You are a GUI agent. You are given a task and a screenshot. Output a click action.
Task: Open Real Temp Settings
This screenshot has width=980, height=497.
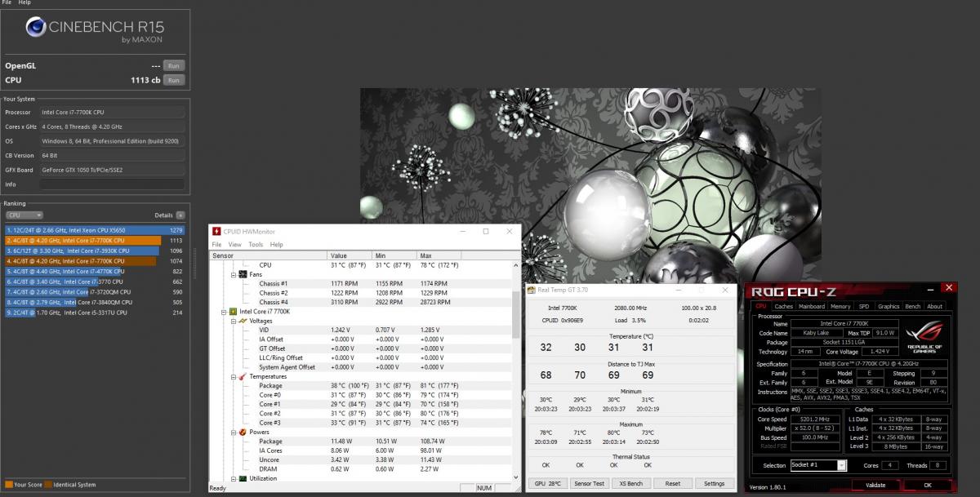714,483
